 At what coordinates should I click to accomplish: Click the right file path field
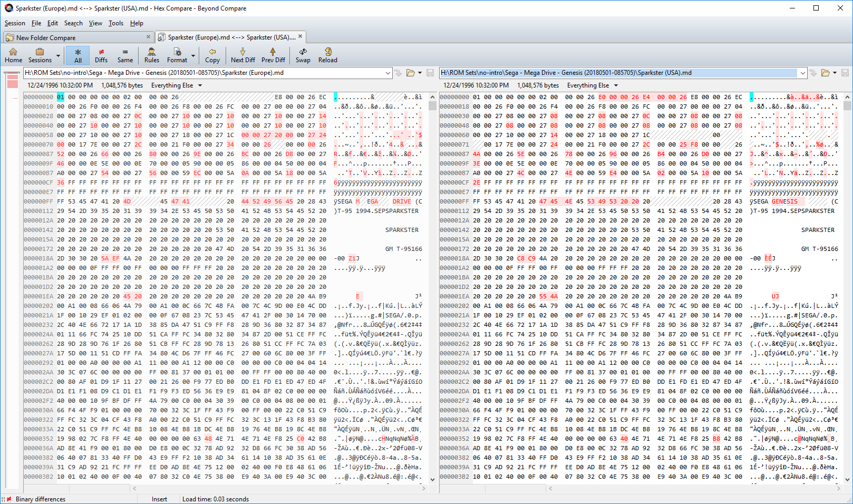coord(619,73)
